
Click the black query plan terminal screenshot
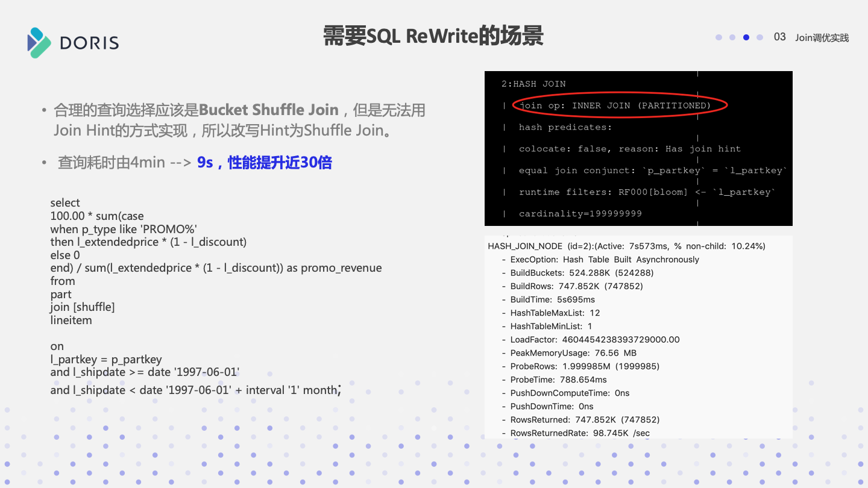(x=638, y=148)
